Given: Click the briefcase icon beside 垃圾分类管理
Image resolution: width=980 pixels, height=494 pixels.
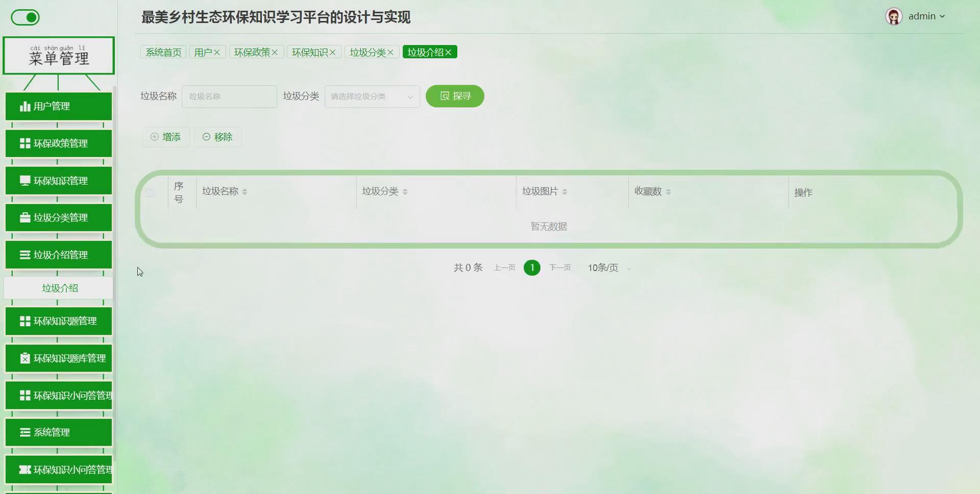Looking at the screenshot, I should click(x=25, y=217).
